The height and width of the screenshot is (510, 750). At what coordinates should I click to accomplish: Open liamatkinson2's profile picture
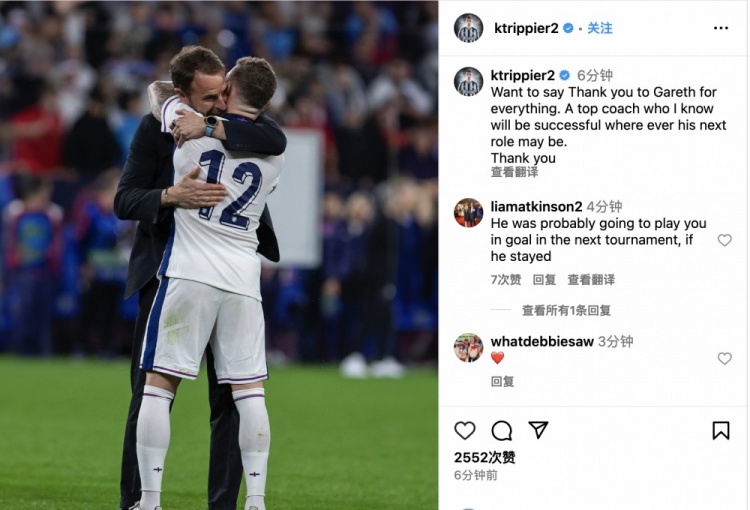(x=468, y=213)
